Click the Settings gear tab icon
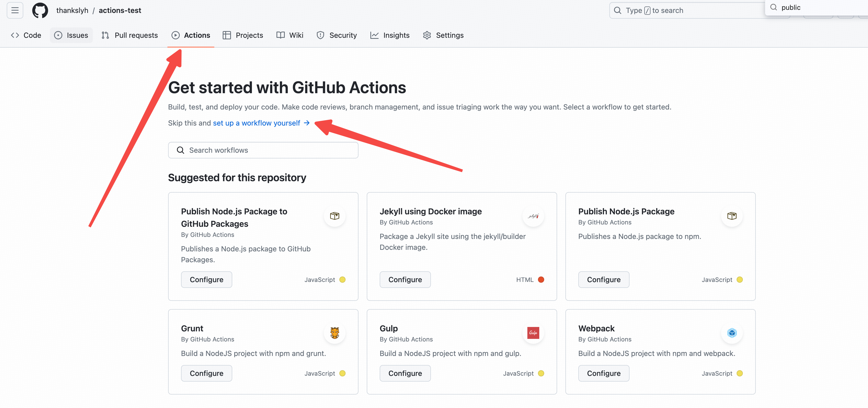 [427, 35]
